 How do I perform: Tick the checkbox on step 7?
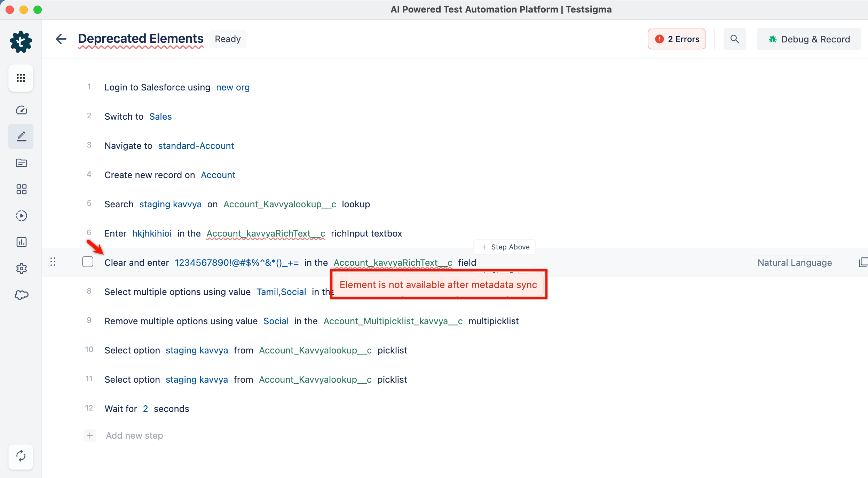coord(88,262)
